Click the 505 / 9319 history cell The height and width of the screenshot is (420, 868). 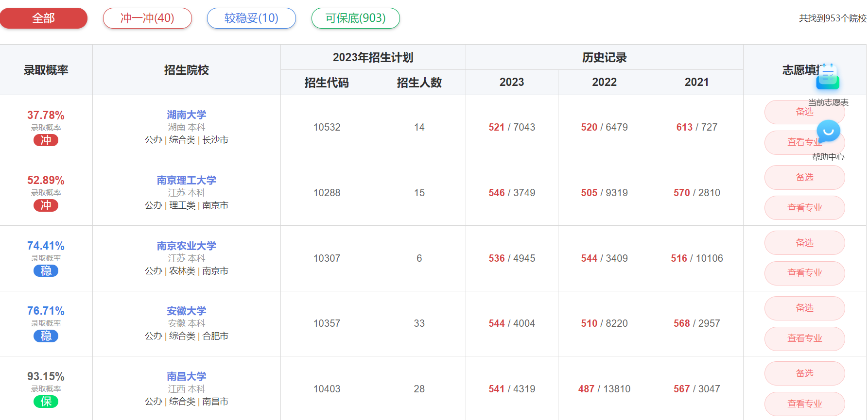(x=604, y=193)
